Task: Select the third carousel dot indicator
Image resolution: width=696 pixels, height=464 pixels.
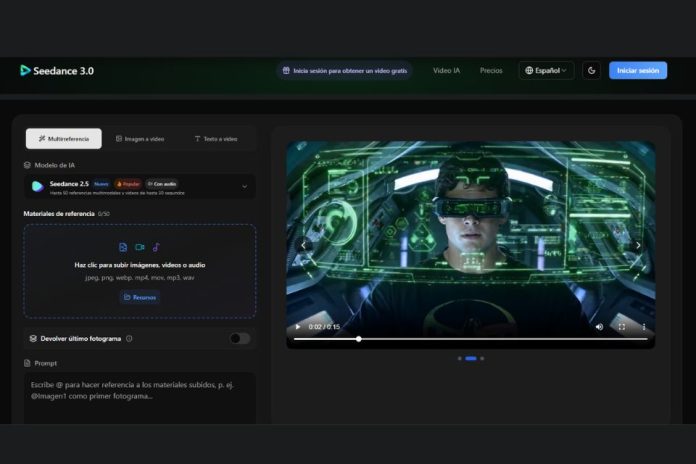Action: click(x=482, y=358)
